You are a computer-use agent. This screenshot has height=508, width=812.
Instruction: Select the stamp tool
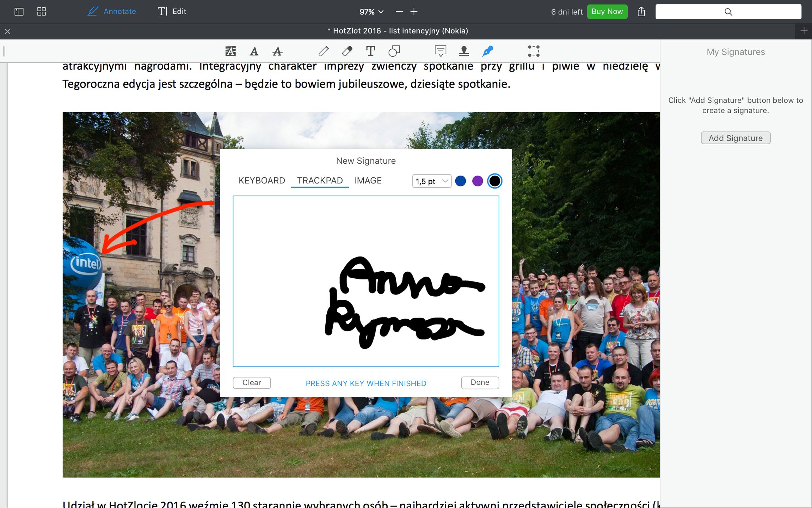(x=464, y=51)
